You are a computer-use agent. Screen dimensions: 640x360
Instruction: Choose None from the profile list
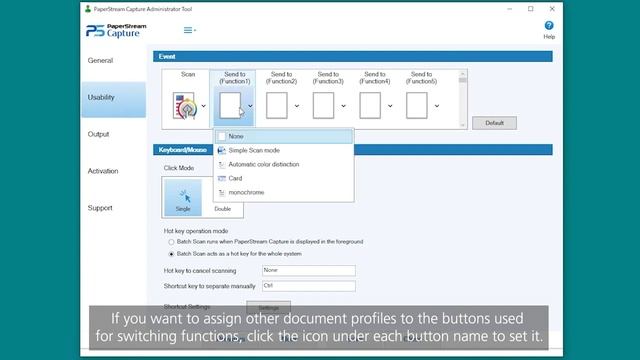(x=284, y=136)
